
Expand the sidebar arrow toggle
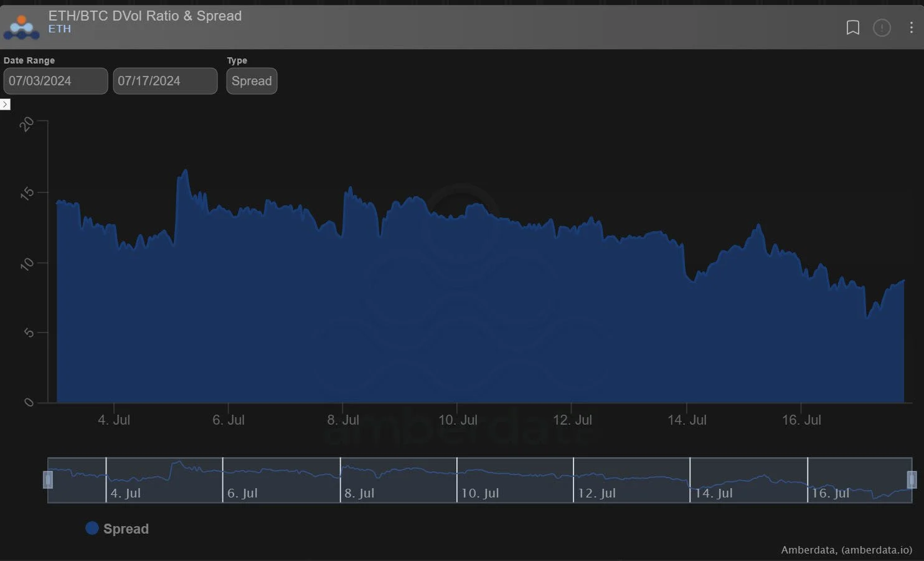click(5, 104)
